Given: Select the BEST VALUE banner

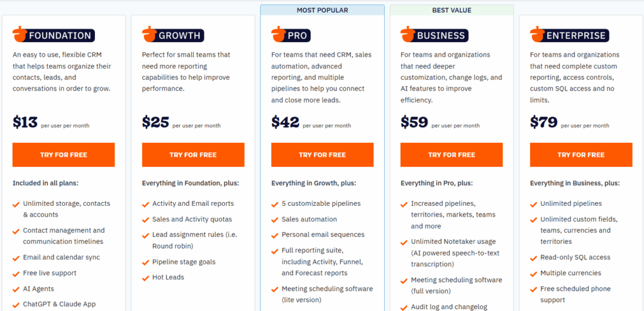Looking at the screenshot, I should point(452,10).
